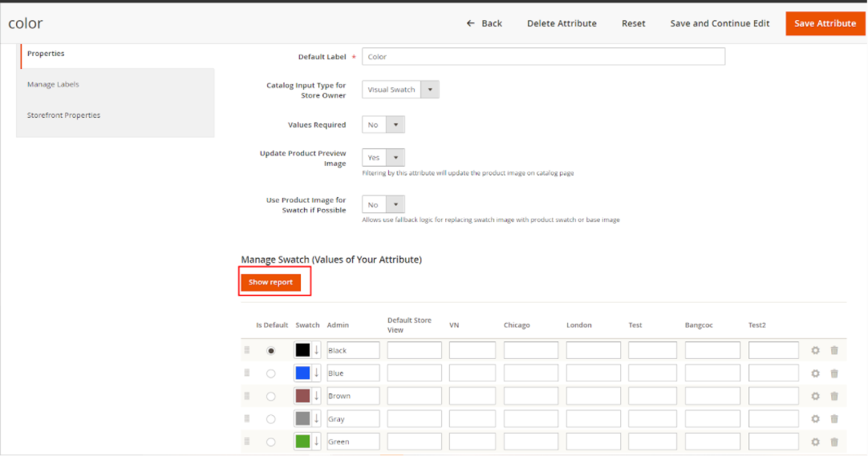Click the gear icon in Blue row

815,373
